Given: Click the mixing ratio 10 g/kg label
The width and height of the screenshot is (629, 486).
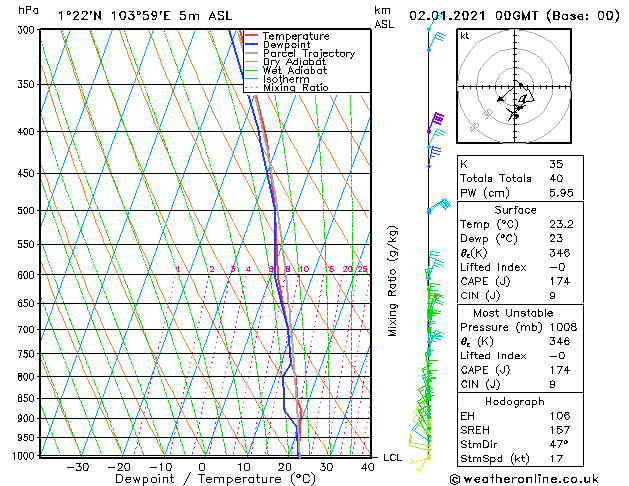Looking at the screenshot, I should pyautogui.click(x=304, y=269).
